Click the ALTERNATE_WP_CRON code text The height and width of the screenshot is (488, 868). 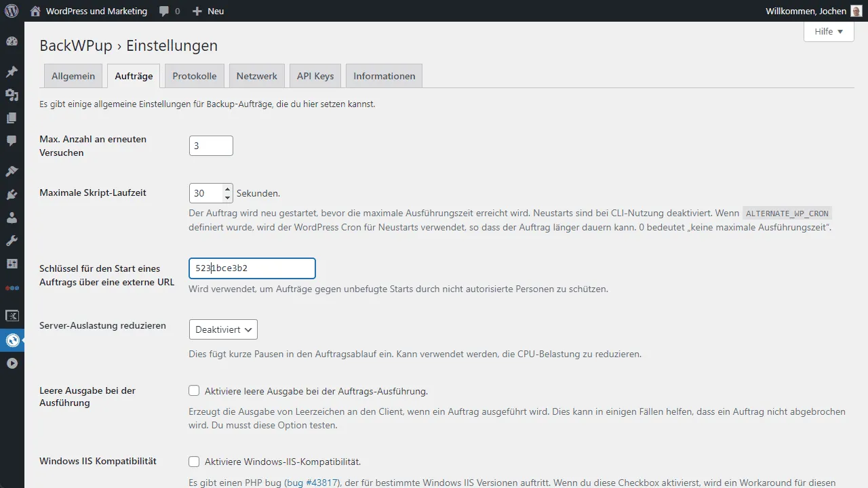pos(787,213)
